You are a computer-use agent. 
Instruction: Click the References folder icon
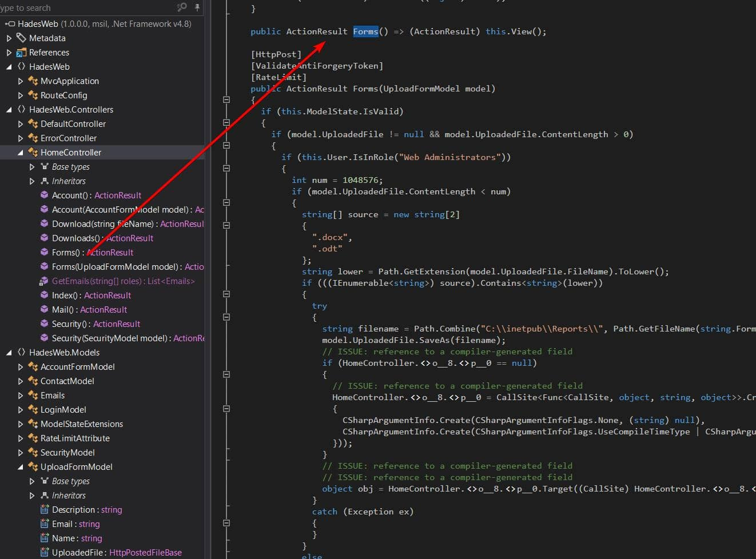(21, 53)
